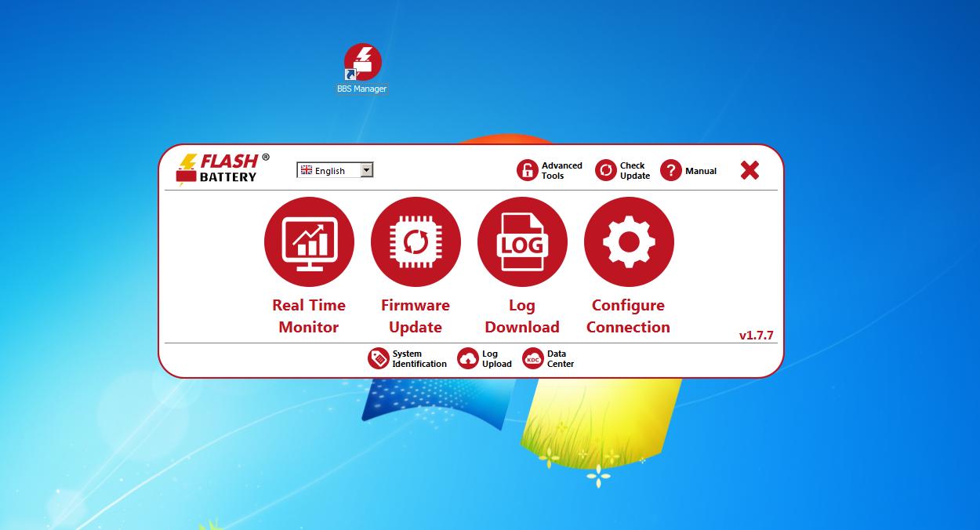Click the "System Identification" text
The width and height of the screenshot is (980, 530).
(419, 359)
